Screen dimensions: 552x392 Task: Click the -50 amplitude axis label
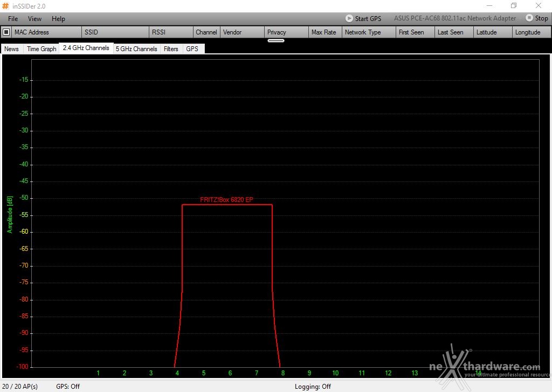pyautogui.click(x=24, y=198)
